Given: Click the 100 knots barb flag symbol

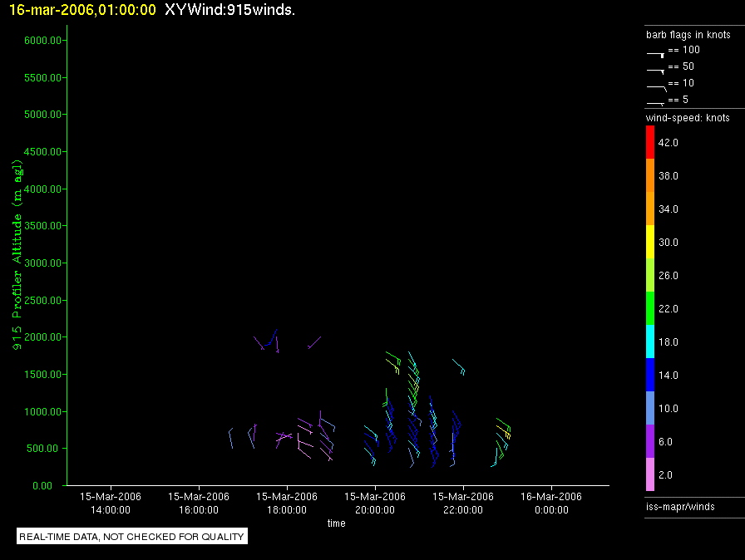Looking at the screenshot, I should [655, 55].
